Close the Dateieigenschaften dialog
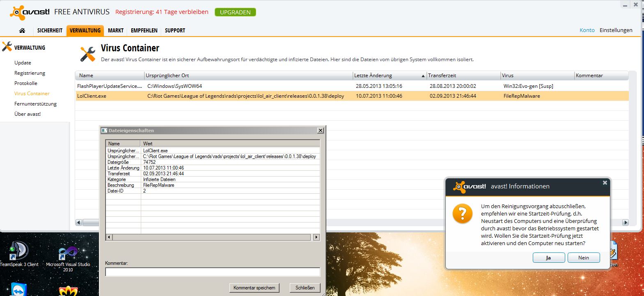Viewport: 644px width, 296px height. 321,130
